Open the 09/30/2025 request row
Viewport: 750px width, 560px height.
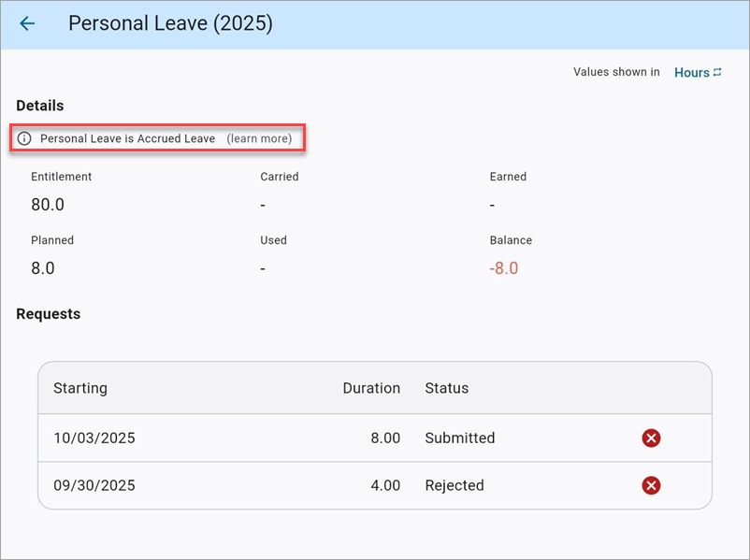pyautogui.click(x=94, y=485)
